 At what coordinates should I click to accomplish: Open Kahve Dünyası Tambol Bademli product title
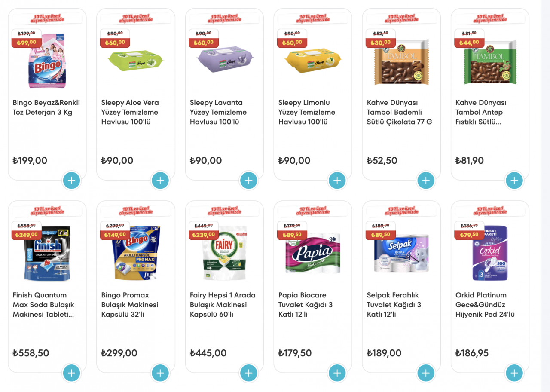(399, 112)
